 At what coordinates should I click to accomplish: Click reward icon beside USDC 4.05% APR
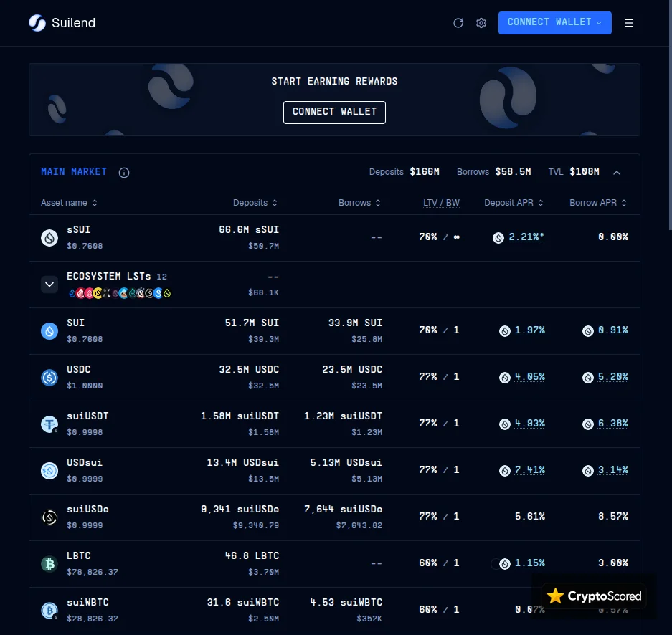[505, 377]
